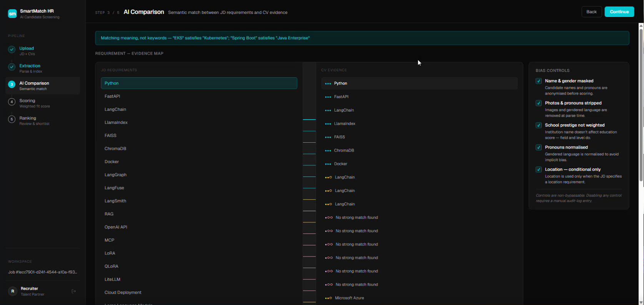
Task: Toggle Photos & pronouns stripped checkbox
Action: coord(539,103)
